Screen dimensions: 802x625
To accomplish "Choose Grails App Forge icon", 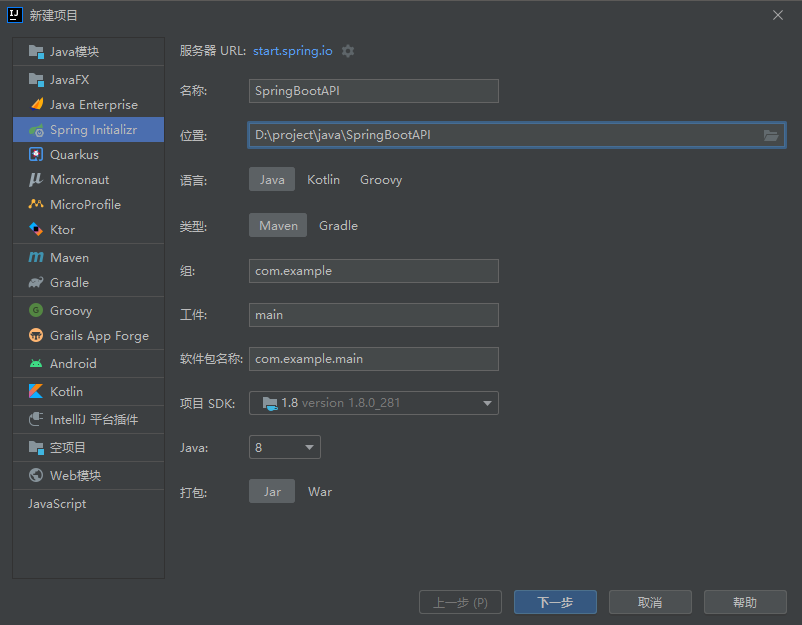I will point(36,336).
